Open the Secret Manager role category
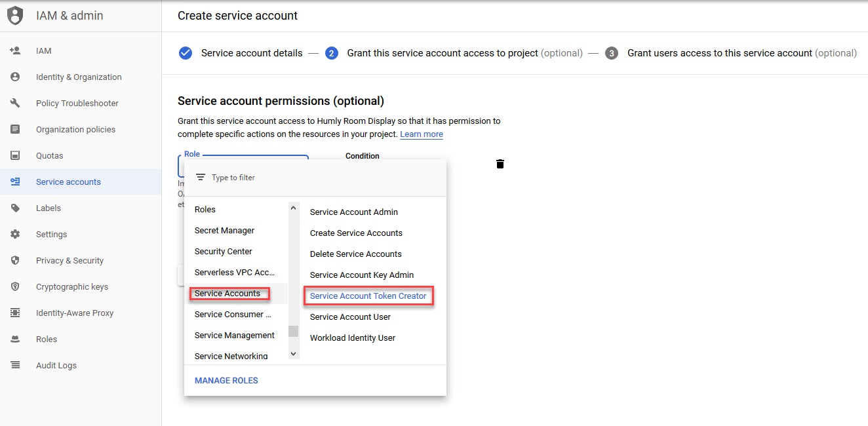868x426 pixels. pyautogui.click(x=224, y=230)
